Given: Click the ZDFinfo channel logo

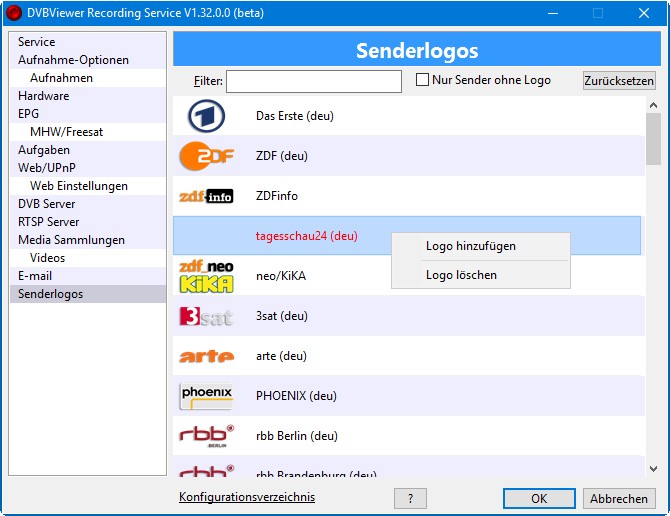Looking at the screenshot, I should 206,196.
